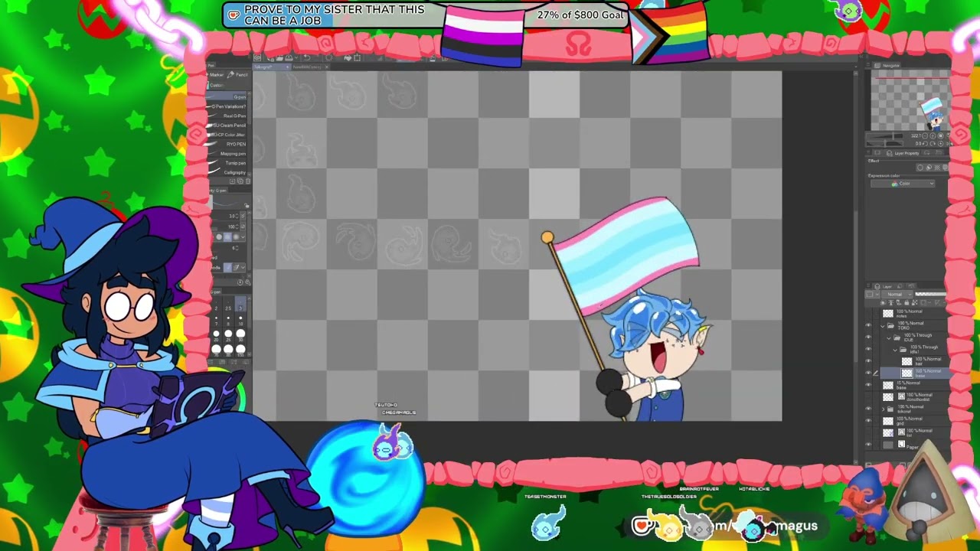Open the Expression color dropdown
This screenshot has height=551, width=980.
coord(902,184)
